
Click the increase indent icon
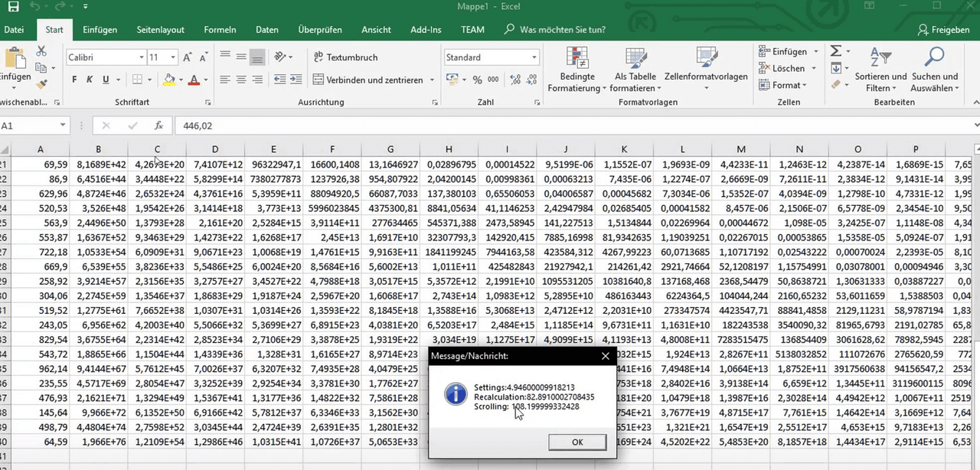coord(296,80)
